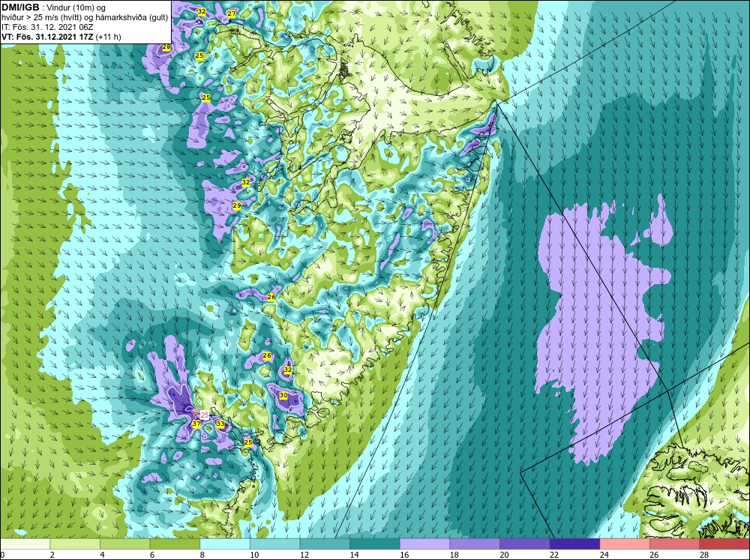Screen dimensions: 750x560
Task: Pick the 20–22 m/s violet legend swatch
Action: point(525,544)
